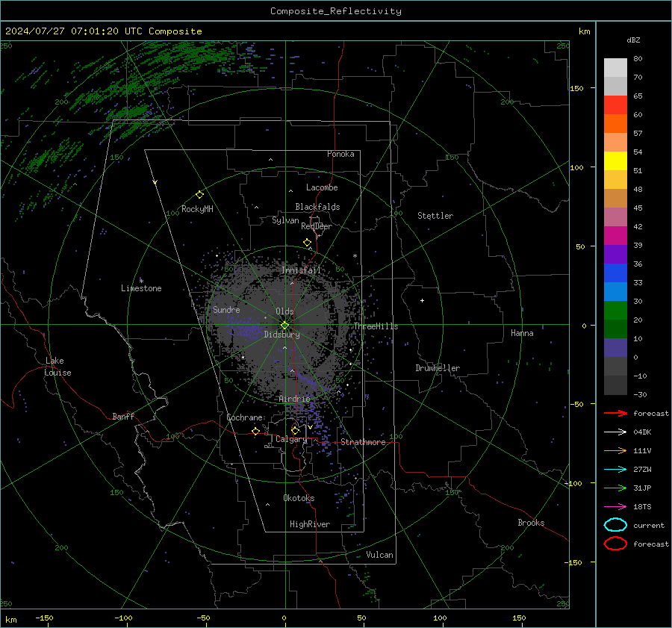Click the Vulcan city label
672x628 pixels.
coord(380,555)
